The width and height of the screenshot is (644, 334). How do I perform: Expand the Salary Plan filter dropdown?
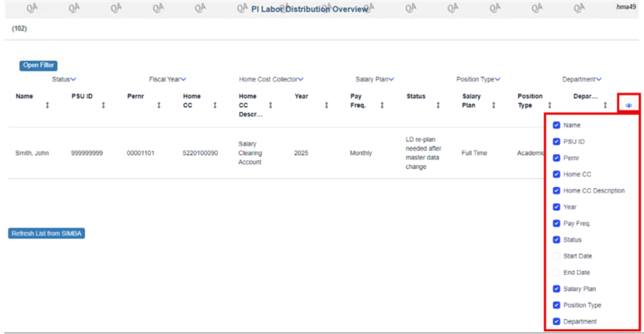point(374,79)
